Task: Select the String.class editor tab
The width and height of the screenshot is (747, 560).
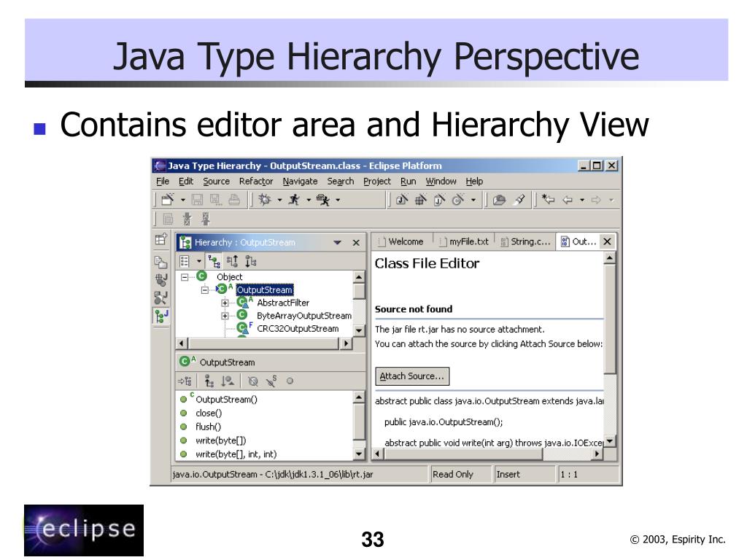Action: (x=525, y=241)
